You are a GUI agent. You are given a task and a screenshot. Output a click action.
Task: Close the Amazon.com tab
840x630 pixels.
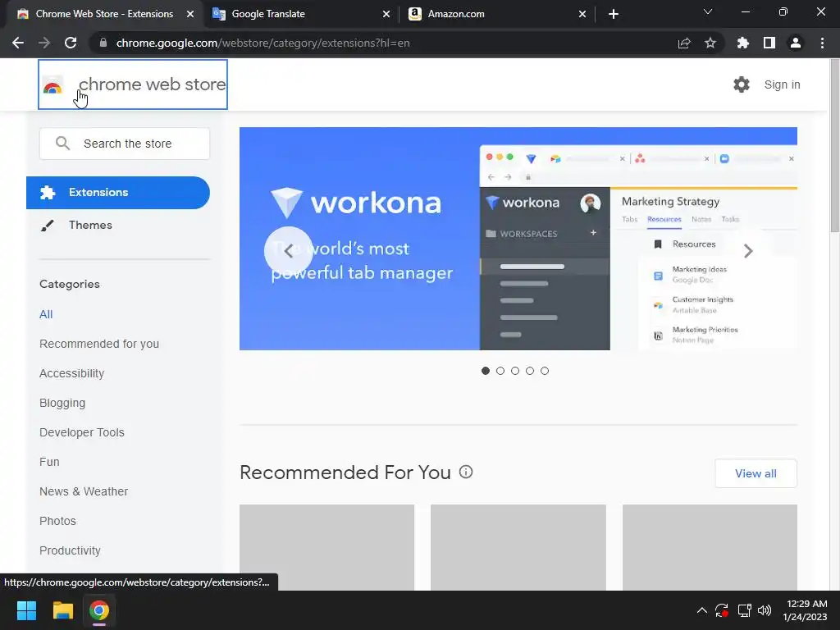[x=582, y=14]
